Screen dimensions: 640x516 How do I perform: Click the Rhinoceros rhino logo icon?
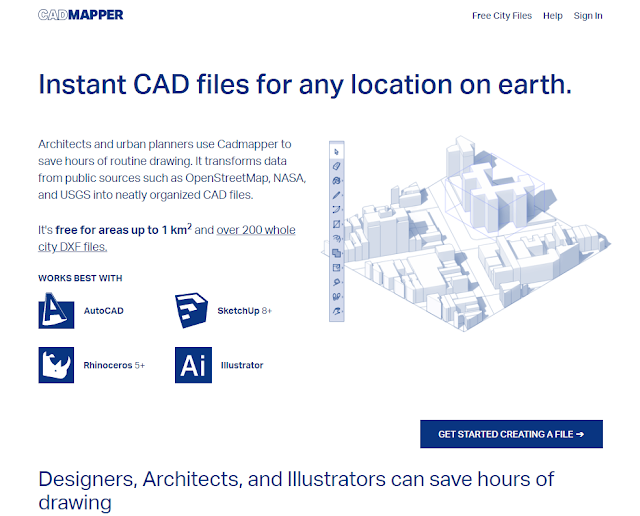tap(56, 365)
